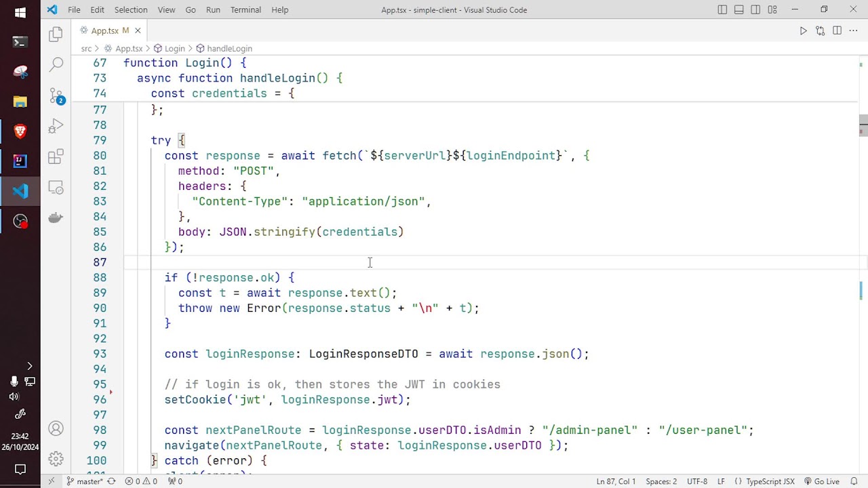Image resolution: width=868 pixels, height=488 pixels.
Task: Open the Accounts menu icon
Action: pyautogui.click(x=56, y=428)
